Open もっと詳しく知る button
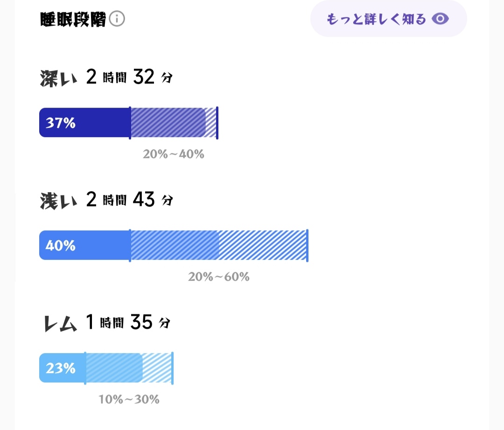504x430 pixels. 388,19
